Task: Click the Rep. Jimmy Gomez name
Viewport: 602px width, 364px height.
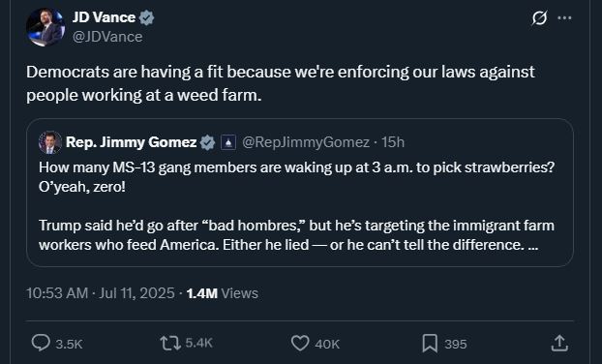Action: [x=132, y=142]
